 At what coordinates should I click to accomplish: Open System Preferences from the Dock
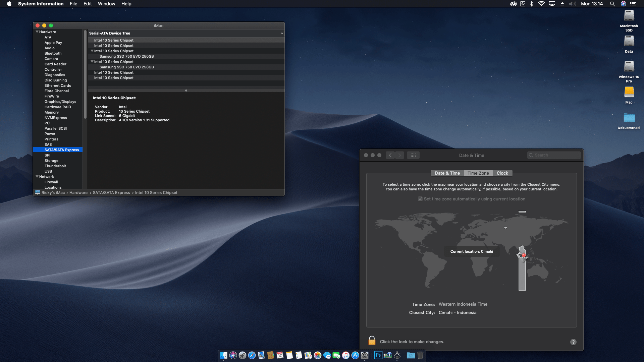click(364, 356)
